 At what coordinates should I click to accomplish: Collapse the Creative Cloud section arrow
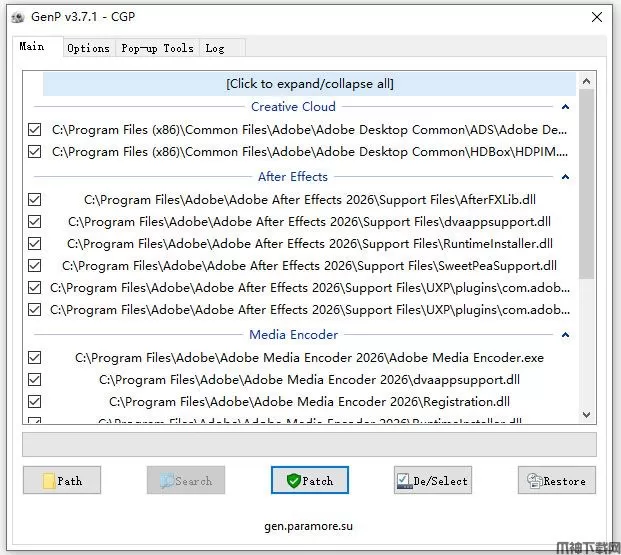tap(566, 107)
